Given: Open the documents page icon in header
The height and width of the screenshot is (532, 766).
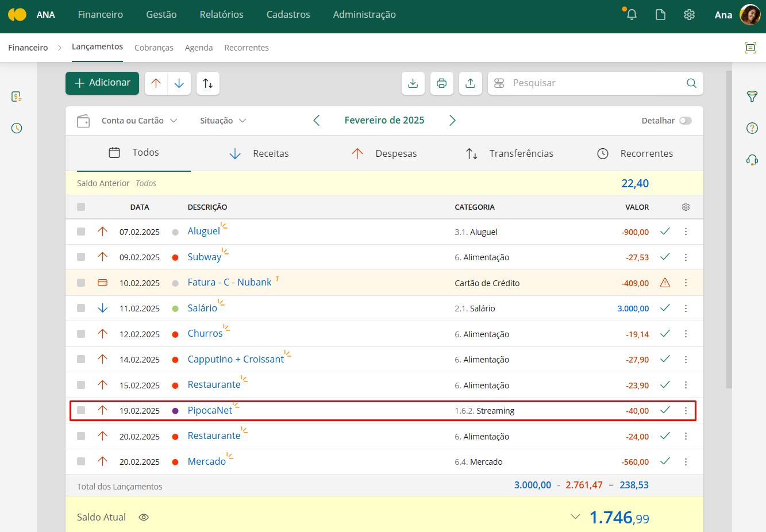Looking at the screenshot, I should tap(660, 15).
